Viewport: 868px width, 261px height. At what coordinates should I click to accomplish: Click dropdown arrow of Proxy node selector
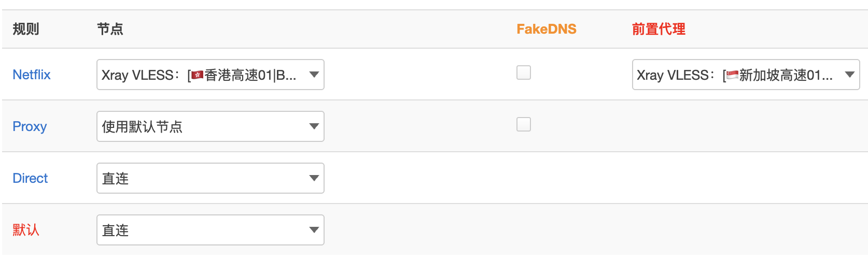tap(314, 126)
